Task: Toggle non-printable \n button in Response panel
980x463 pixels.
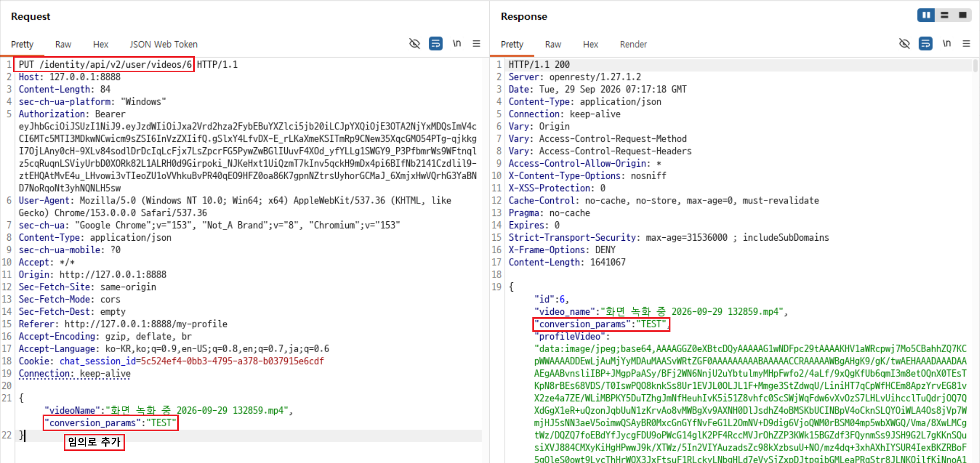Action: tap(947, 44)
